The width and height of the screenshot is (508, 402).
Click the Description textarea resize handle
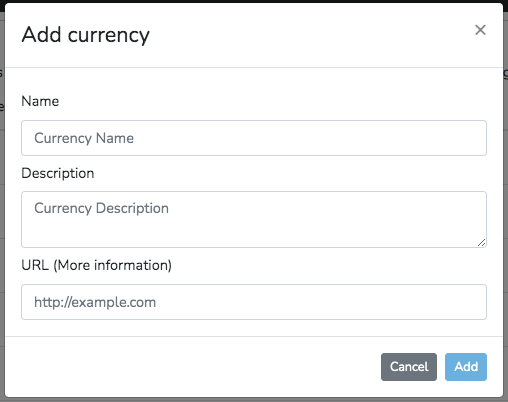tap(481, 243)
